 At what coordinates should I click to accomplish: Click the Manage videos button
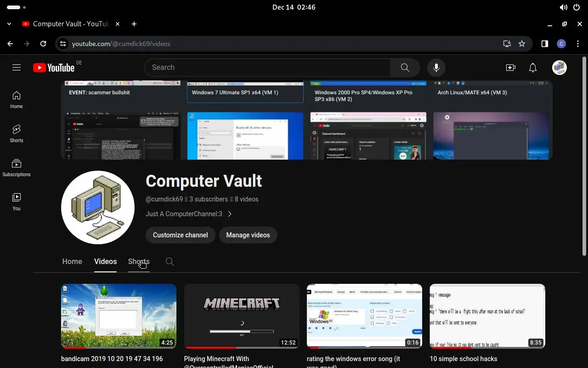tap(248, 235)
